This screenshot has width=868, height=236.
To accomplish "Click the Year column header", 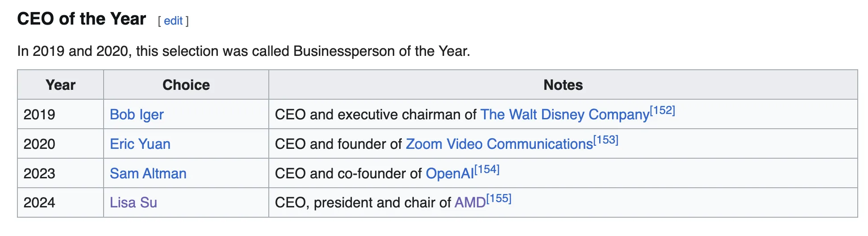I will (61, 85).
